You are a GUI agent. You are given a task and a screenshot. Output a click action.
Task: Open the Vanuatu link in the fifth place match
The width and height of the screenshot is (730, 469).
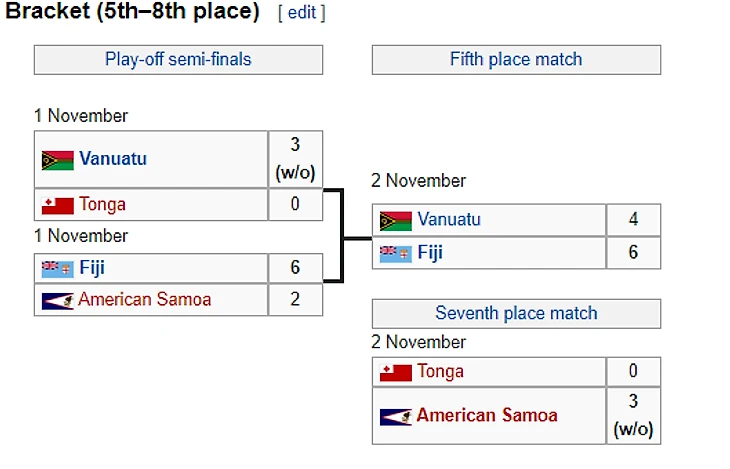point(449,220)
